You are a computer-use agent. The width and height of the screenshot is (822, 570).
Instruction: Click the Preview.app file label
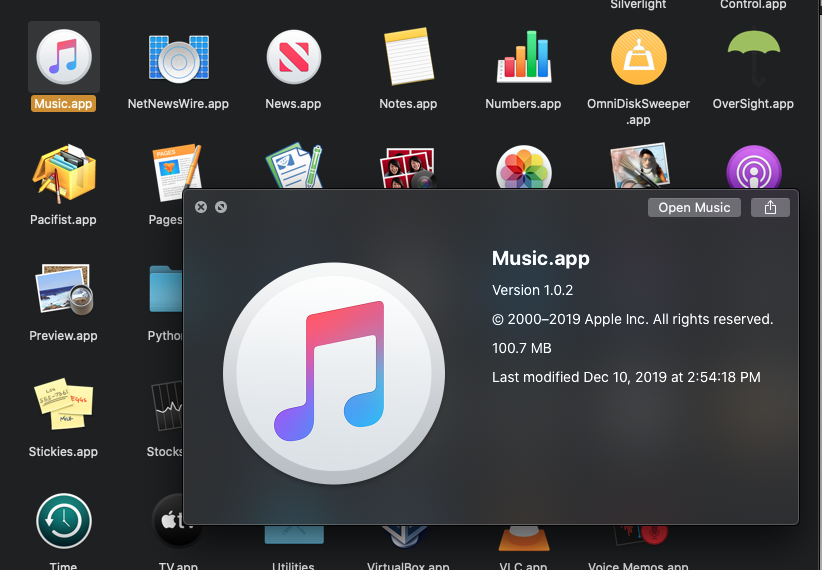(63, 336)
